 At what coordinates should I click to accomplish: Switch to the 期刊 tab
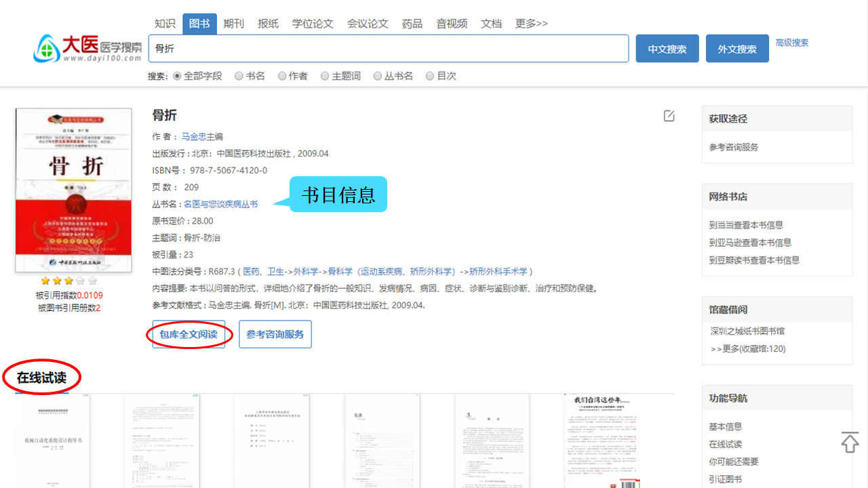[233, 24]
